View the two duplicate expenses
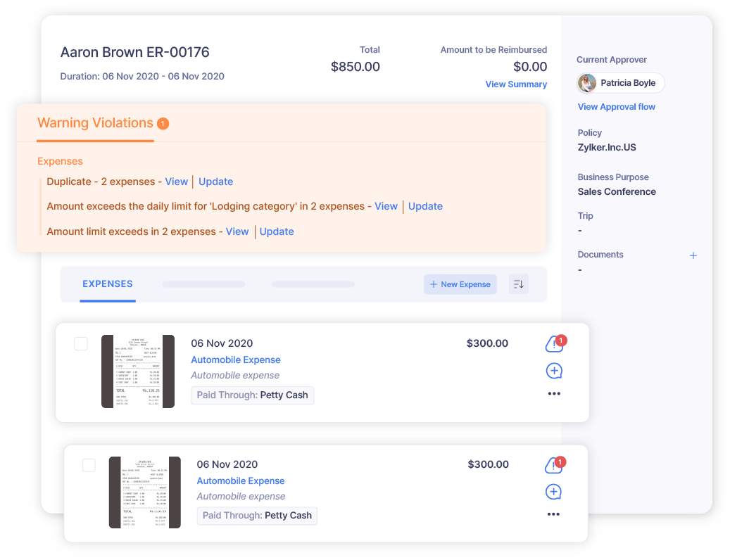This screenshot has height=560, width=730. [x=177, y=181]
